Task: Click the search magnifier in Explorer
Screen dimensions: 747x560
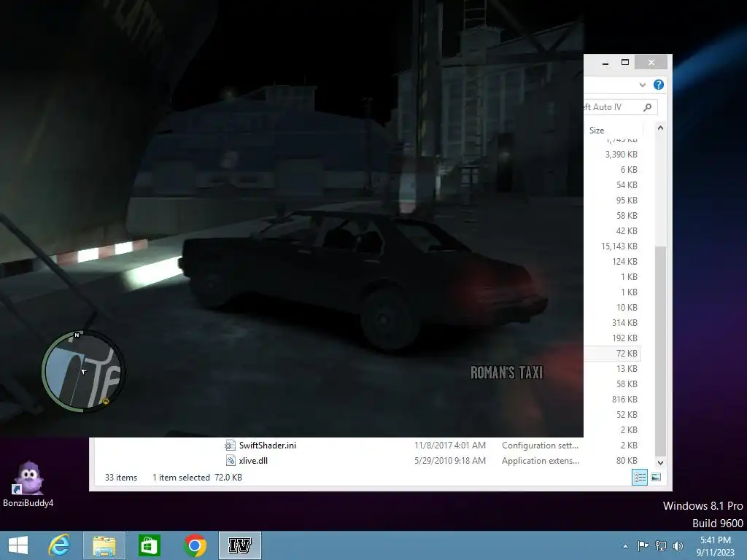Action: click(647, 107)
